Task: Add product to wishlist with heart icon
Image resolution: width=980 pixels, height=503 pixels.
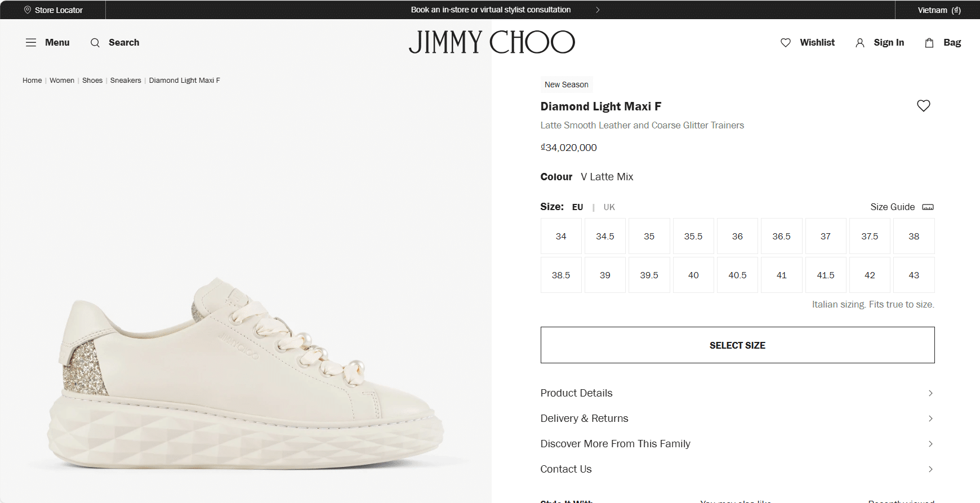Action: 924,106
